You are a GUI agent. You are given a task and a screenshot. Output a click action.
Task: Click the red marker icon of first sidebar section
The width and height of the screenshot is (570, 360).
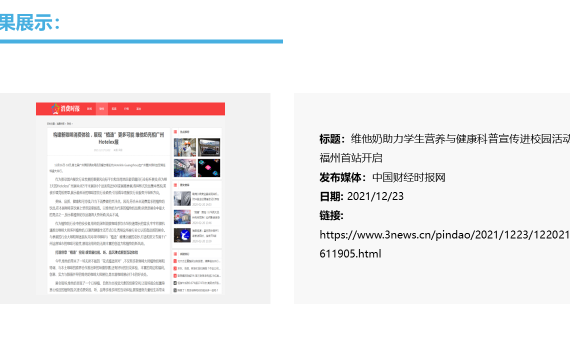(x=176, y=132)
